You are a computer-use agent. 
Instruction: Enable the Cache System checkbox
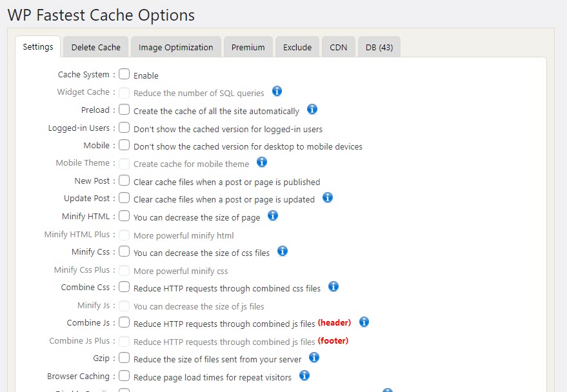pos(124,74)
